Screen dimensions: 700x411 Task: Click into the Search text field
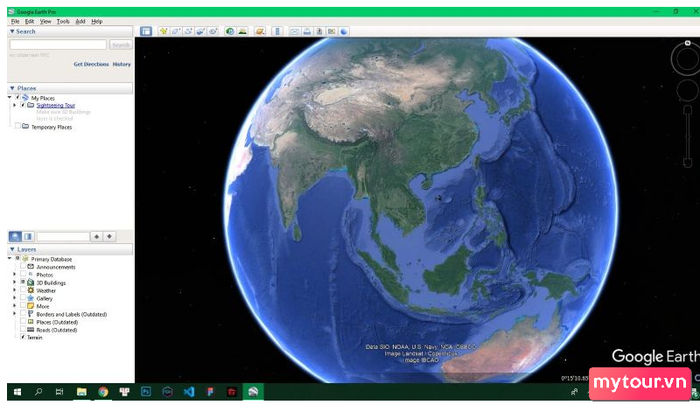coord(58,45)
